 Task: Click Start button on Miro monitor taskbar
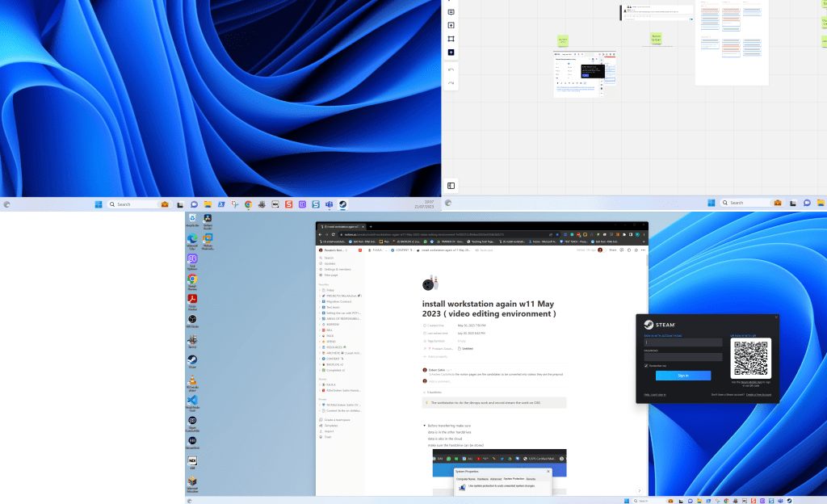711,203
